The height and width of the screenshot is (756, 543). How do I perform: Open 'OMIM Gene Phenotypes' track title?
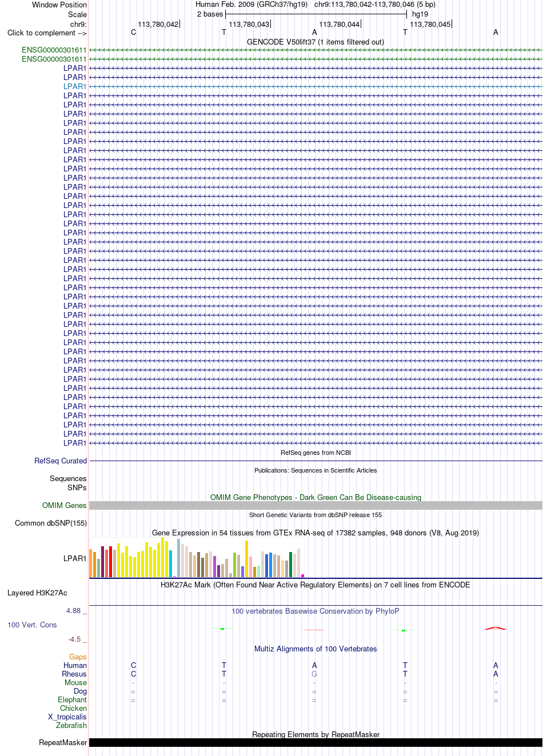[316, 498]
